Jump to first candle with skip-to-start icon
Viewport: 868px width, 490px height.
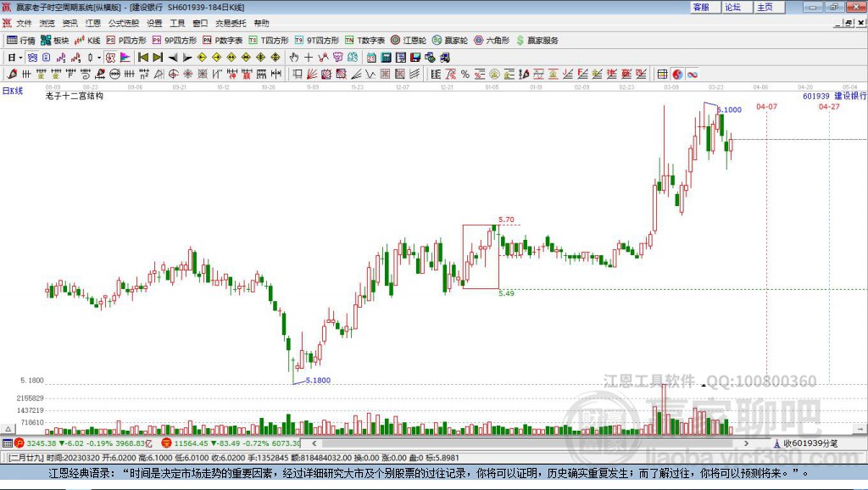pos(142,58)
